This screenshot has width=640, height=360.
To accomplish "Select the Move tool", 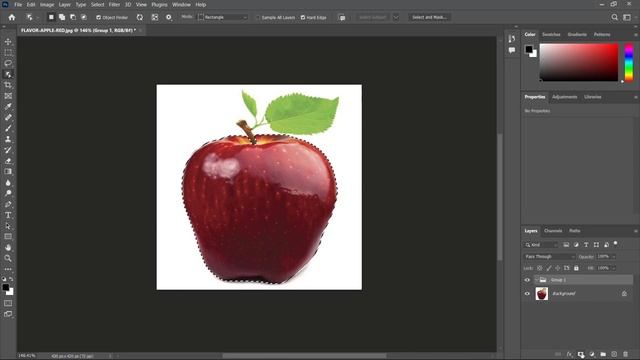I will [8, 42].
